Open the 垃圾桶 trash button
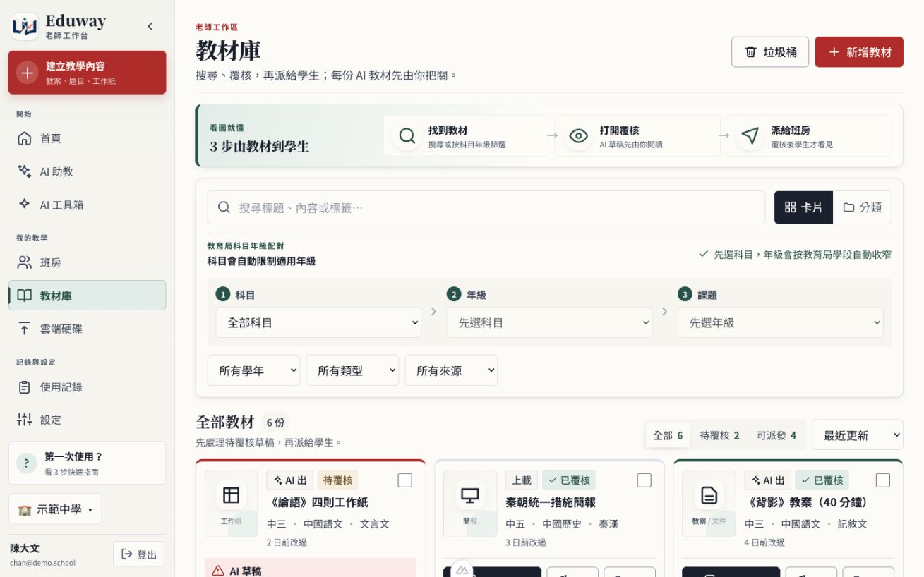The width and height of the screenshot is (924, 577). [770, 52]
